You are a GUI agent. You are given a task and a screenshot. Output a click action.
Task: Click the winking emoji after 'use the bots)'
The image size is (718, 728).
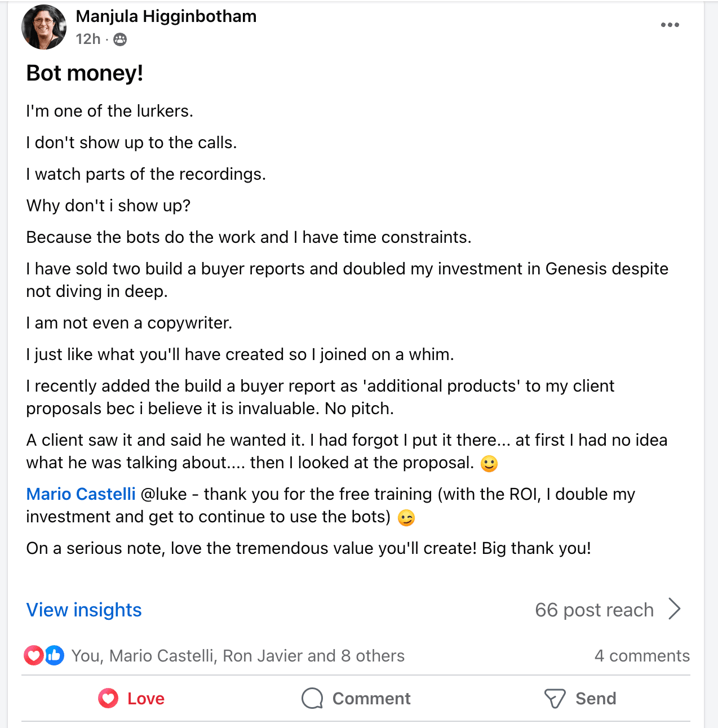click(406, 518)
